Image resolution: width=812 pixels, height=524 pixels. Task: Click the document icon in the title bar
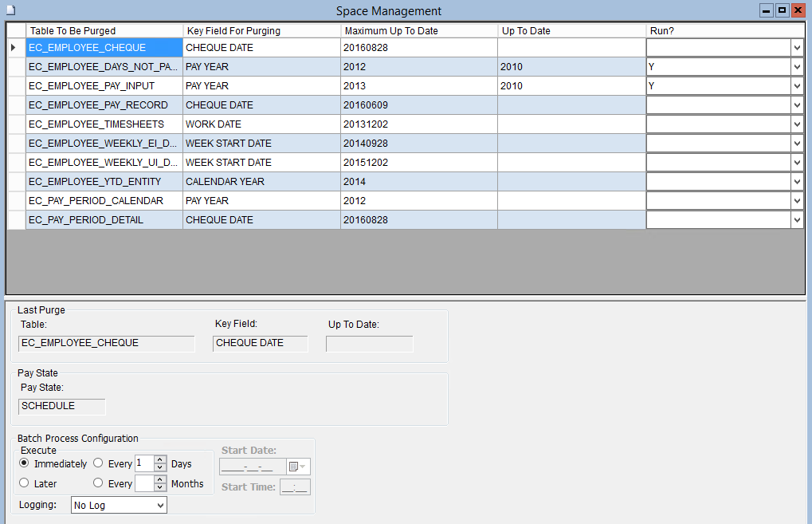coord(10,10)
